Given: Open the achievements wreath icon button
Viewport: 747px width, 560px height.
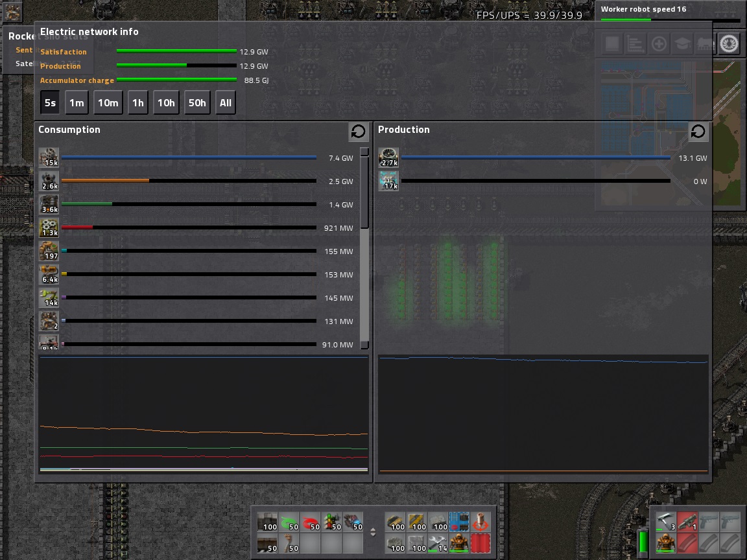Looking at the screenshot, I should [x=729, y=44].
